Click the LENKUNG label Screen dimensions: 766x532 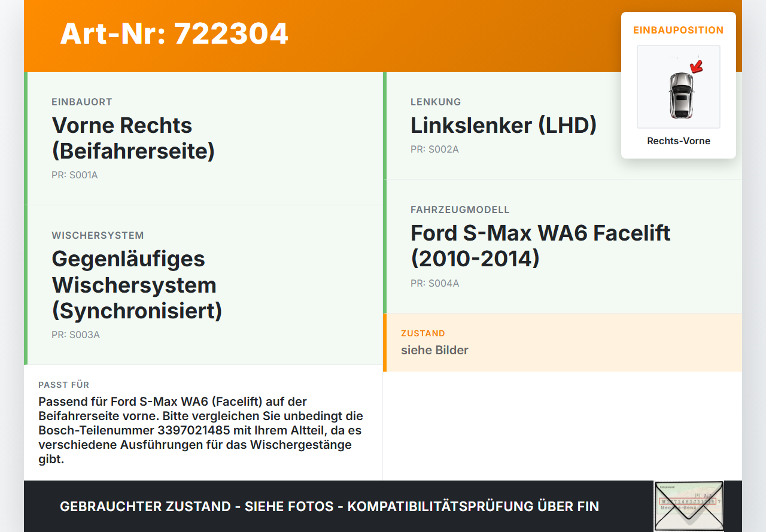tap(436, 102)
